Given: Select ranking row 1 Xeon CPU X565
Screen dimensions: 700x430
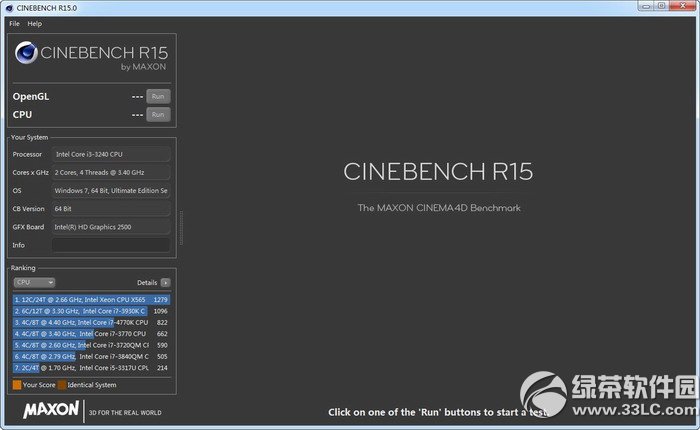Looking at the screenshot, I should click(x=91, y=300).
